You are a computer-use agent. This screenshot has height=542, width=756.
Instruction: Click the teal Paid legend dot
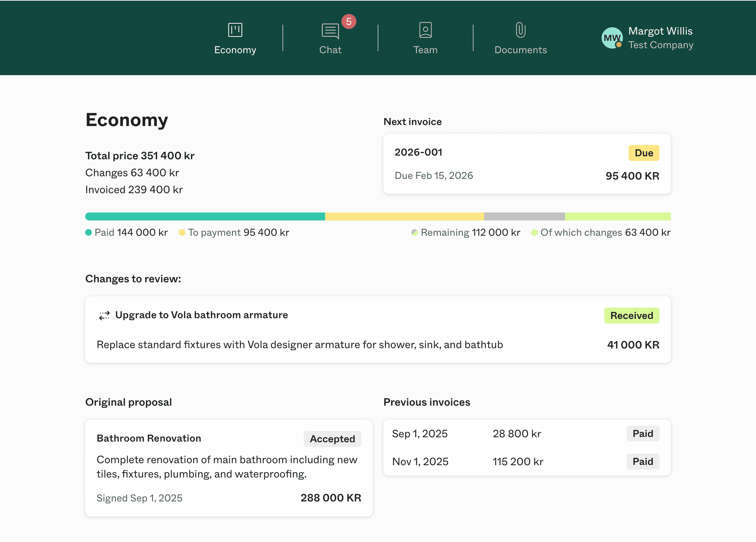pyautogui.click(x=88, y=232)
